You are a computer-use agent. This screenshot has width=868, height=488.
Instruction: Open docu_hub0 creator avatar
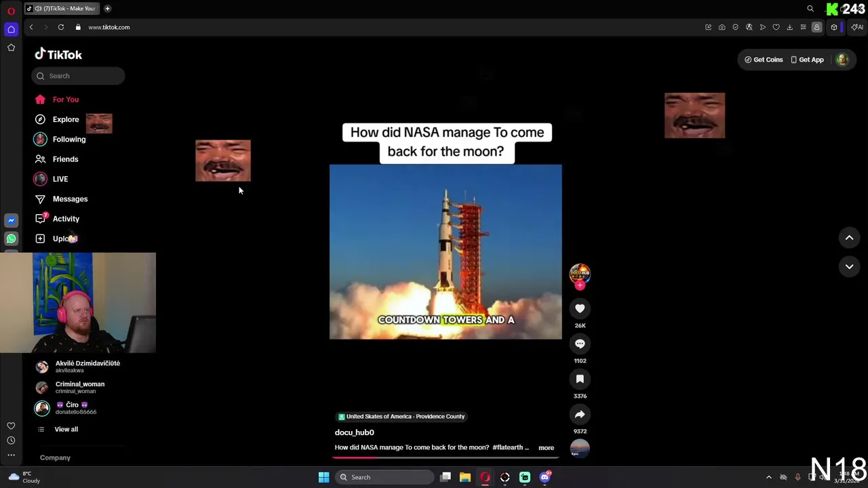click(580, 273)
